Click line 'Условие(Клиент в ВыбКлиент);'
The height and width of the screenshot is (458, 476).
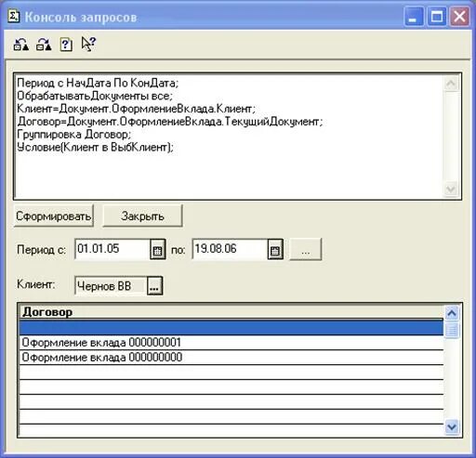point(95,147)
